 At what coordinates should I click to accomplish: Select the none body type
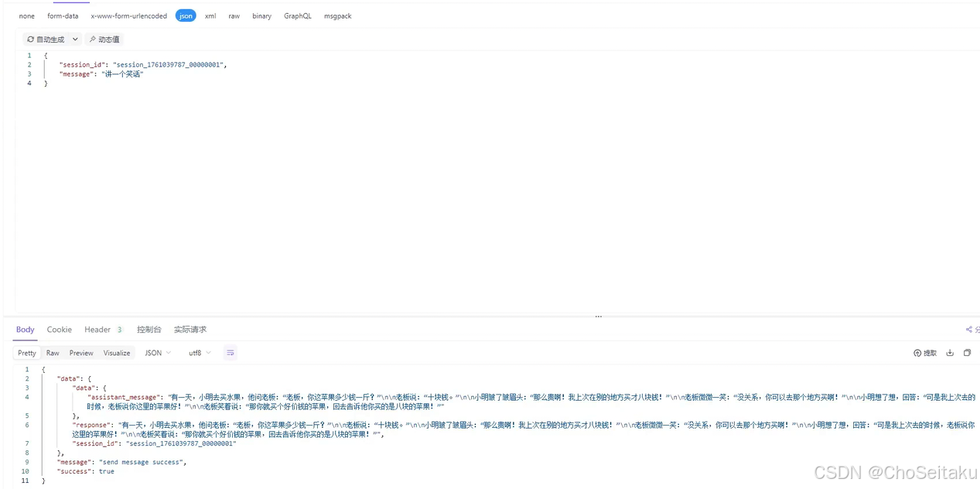27,15
